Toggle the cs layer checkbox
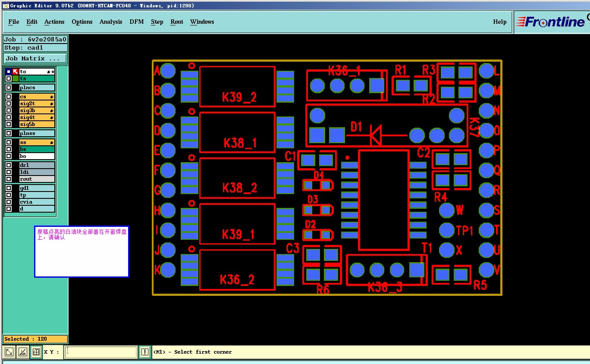The width and height of the screenshot is (590, 364). click(9, 97)
